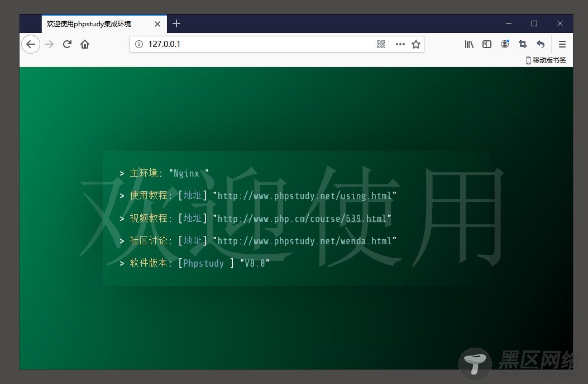Maximize the browser window

tap(534, 23)
